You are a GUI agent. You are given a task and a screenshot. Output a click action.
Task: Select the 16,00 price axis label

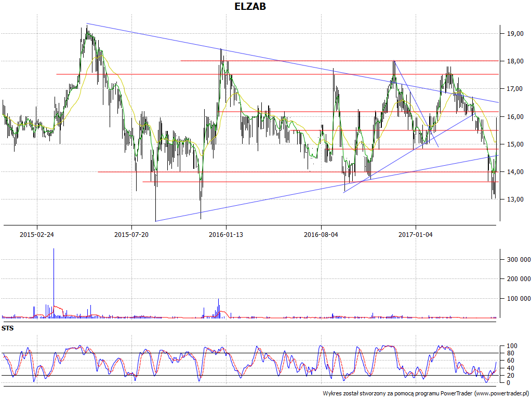pos(515,117)
